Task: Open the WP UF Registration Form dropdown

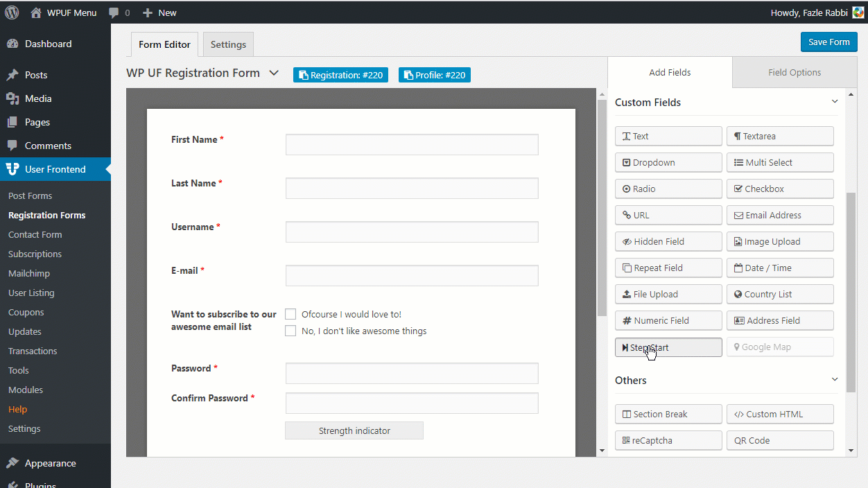Action: (x=274, y=72)
